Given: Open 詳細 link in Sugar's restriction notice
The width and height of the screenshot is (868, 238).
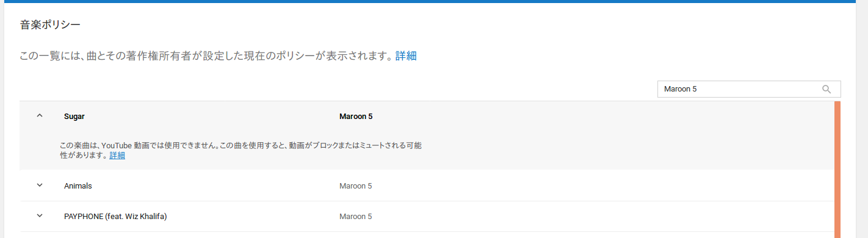Looking at the screenshot, I should [x=117, y=156].
